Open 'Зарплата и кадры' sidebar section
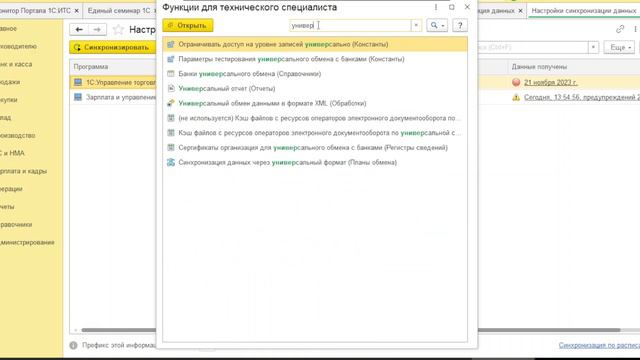The image size is (640, 360). 23,171
